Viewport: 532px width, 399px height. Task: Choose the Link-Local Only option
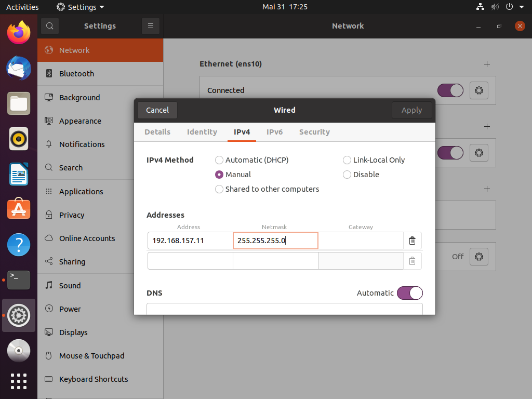coord(347,160)
